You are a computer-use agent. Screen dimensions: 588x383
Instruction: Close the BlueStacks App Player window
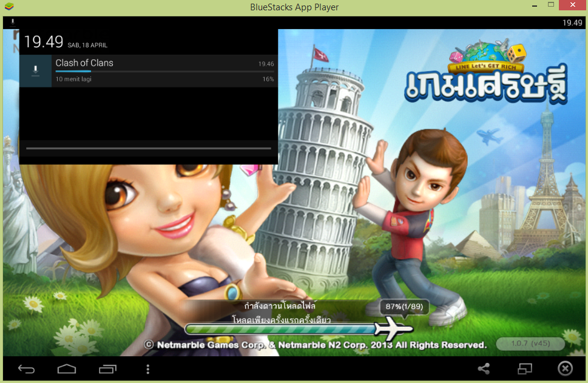[573, 5]
